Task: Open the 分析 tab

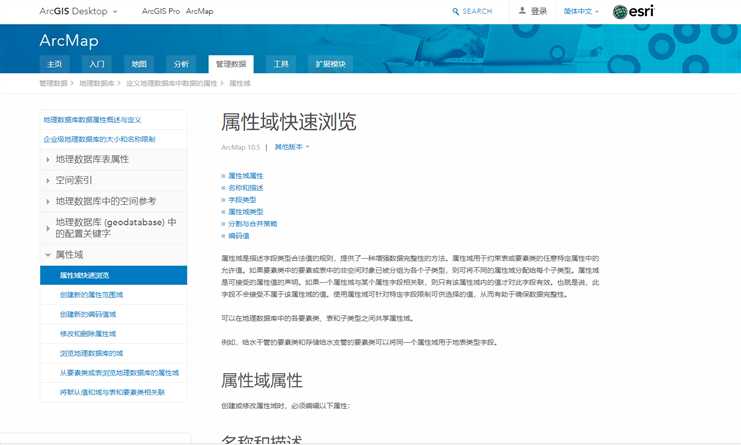Action: 181,64
